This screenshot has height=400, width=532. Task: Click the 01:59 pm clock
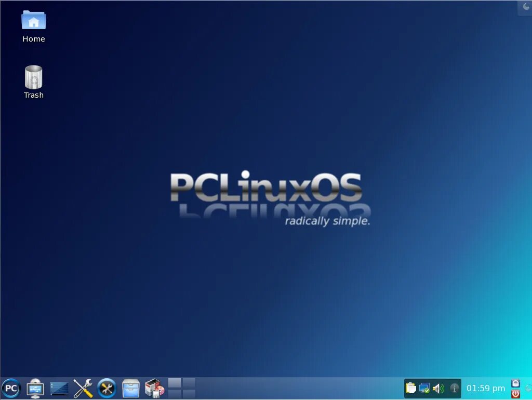click(x=486, y=388)
